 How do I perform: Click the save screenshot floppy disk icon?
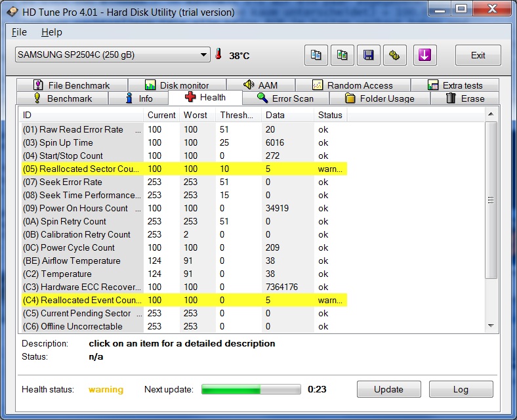[369, 55]
